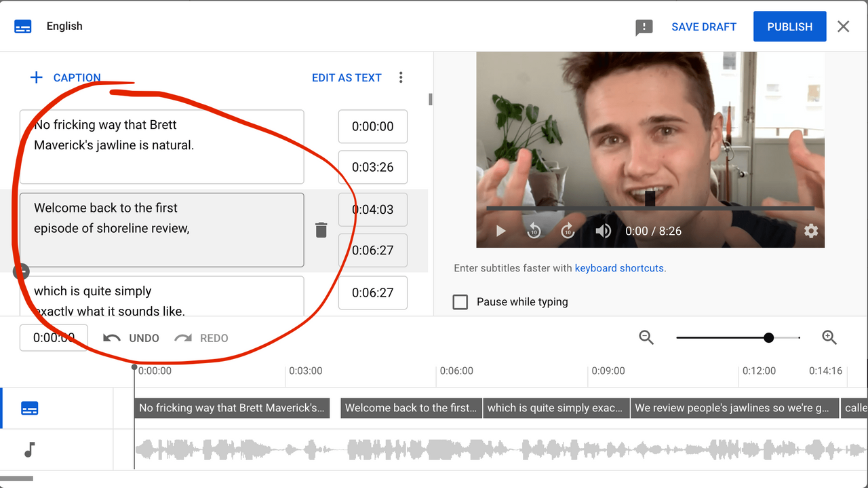Image resolution: width=868 pixels, height=488 pixels.
Task: Zoom out the timeline view
Action: 646,337
